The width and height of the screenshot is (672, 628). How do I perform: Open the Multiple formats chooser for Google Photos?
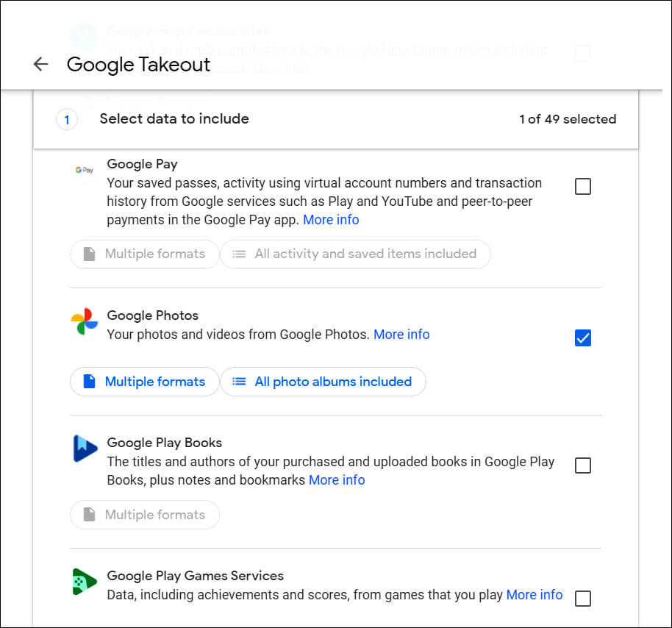pos(144,382)
